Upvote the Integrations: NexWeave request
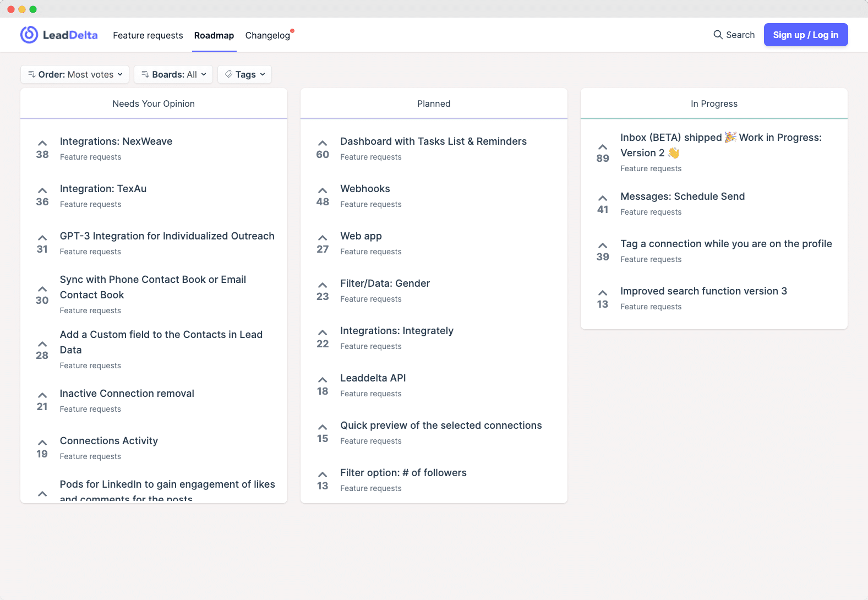 click(x=42, y=144)
